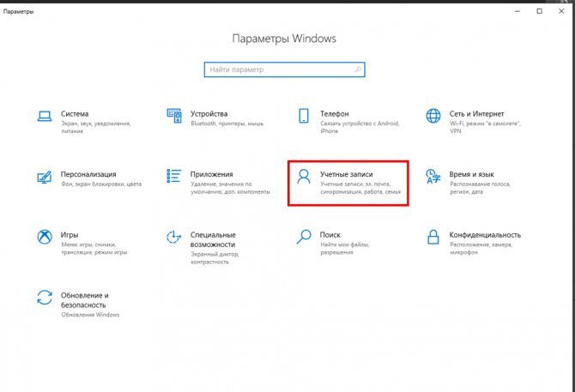The width and height of the screenshot is (575, 392).
Task: Open the Обновление и безопасность arrows icon
Action: pyautogui.click(x=45, y=297)
